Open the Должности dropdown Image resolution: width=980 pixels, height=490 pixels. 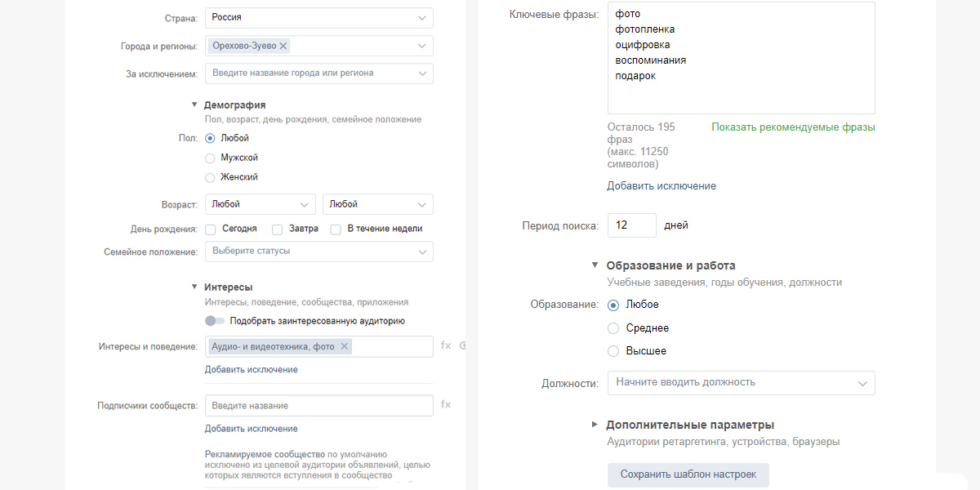(742, 383)
